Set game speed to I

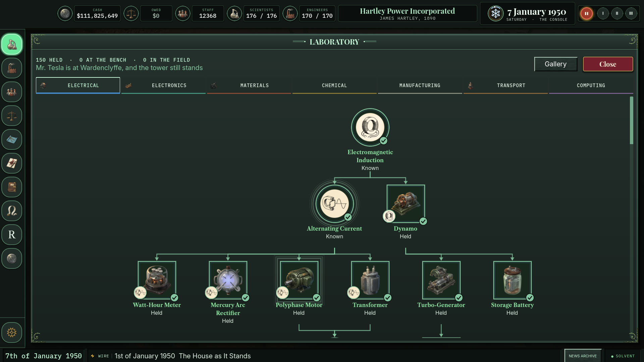pos(603,13)
